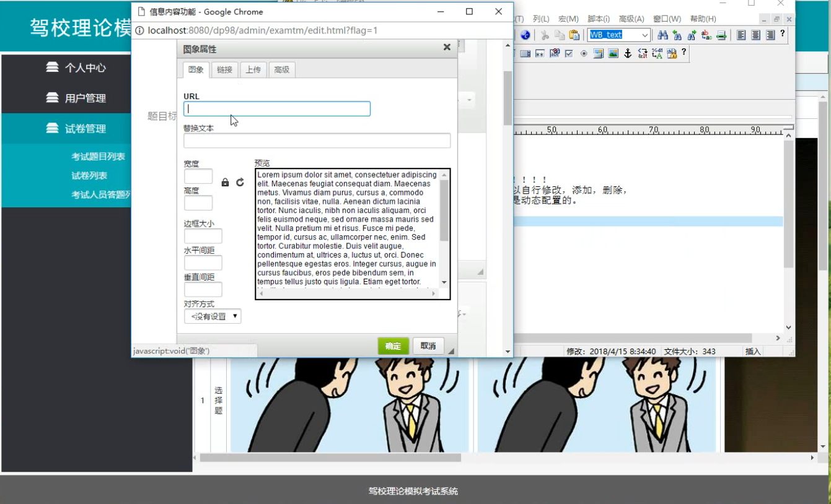Open the 考试人员答题 sidebar link

(x=102, y=194)
